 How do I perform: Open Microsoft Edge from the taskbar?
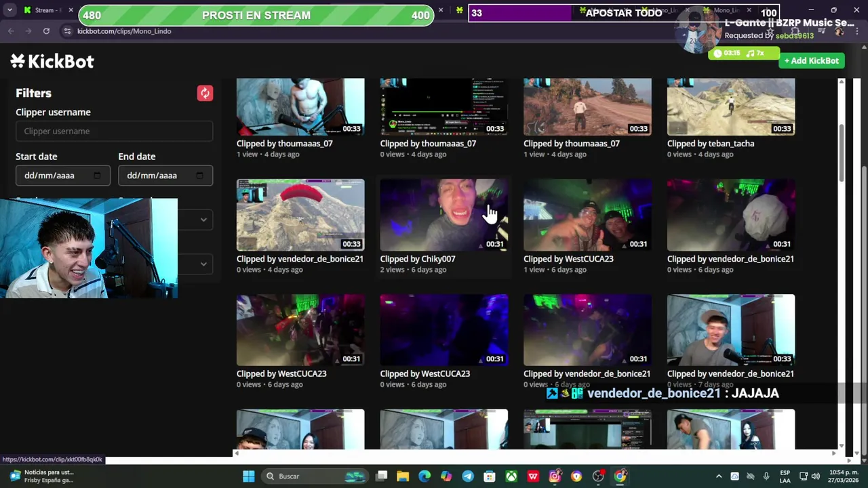(425, 476)
